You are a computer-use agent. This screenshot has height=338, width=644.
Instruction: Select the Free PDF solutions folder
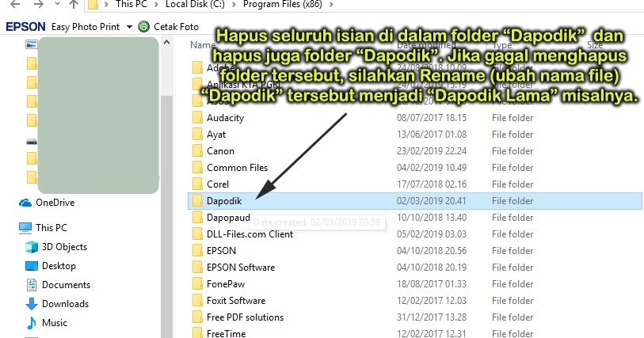[245, 317]
